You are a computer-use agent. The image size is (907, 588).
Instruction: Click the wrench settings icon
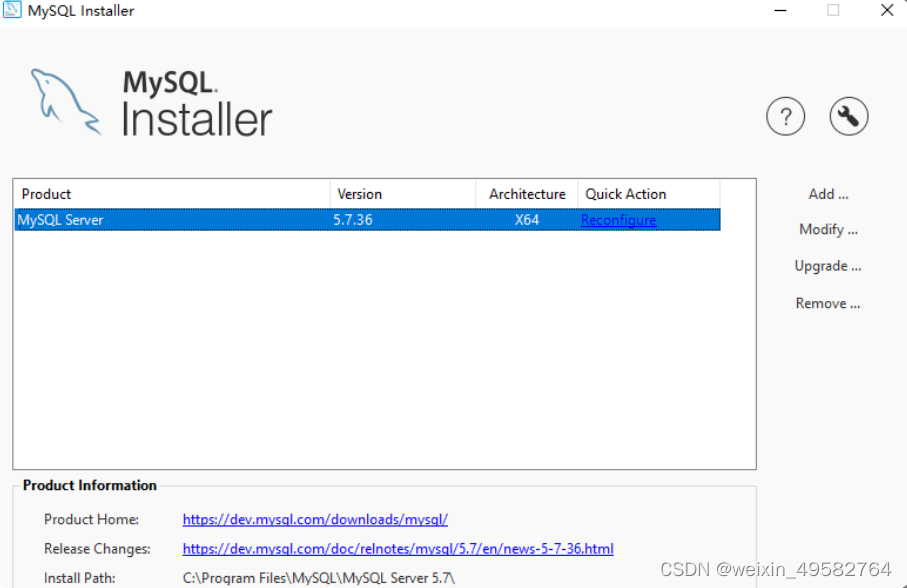[x=848, y=116]
